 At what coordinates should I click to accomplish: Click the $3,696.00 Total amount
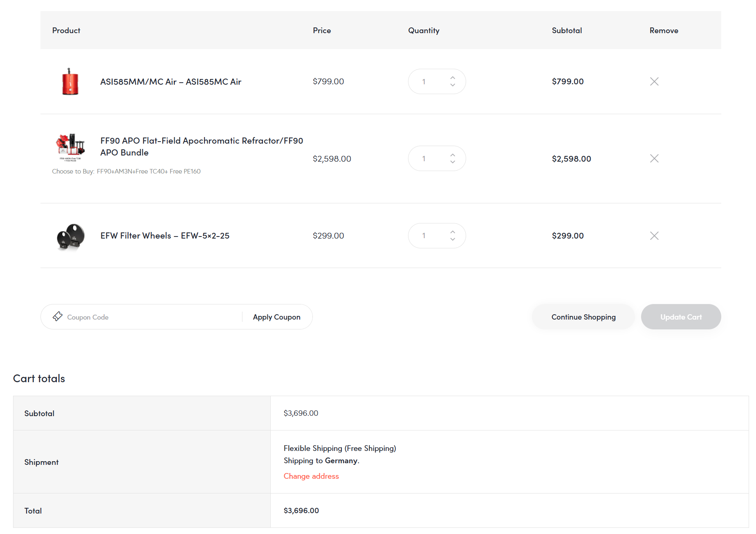[x=301, y=511]
